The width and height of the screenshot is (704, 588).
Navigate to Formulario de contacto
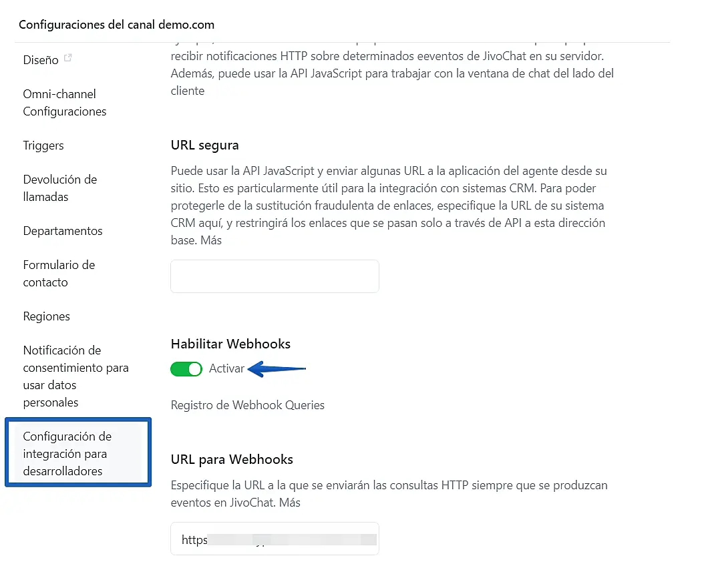pyautogui.click(x=59, y=274)
